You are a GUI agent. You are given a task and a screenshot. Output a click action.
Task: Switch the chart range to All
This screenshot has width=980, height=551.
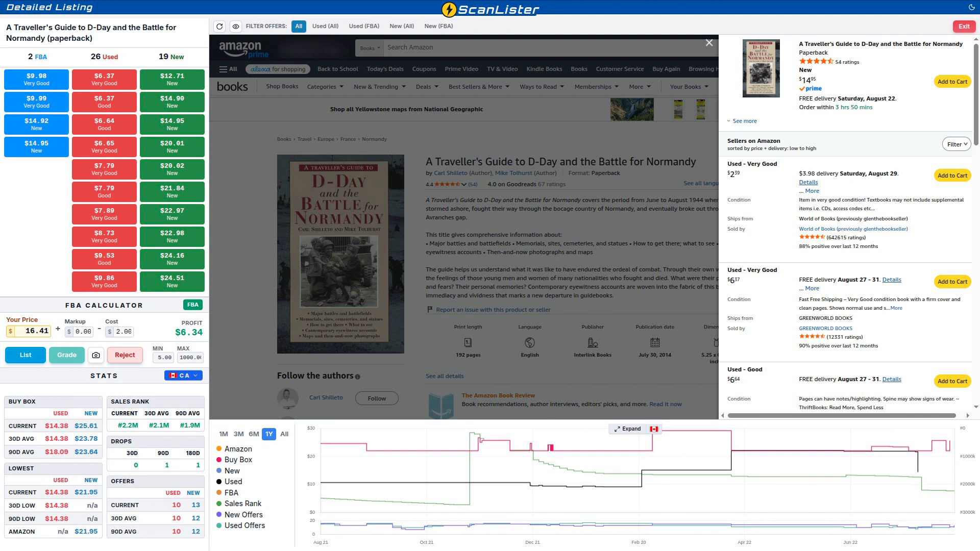pyautogui.click(x=284, y=434)
